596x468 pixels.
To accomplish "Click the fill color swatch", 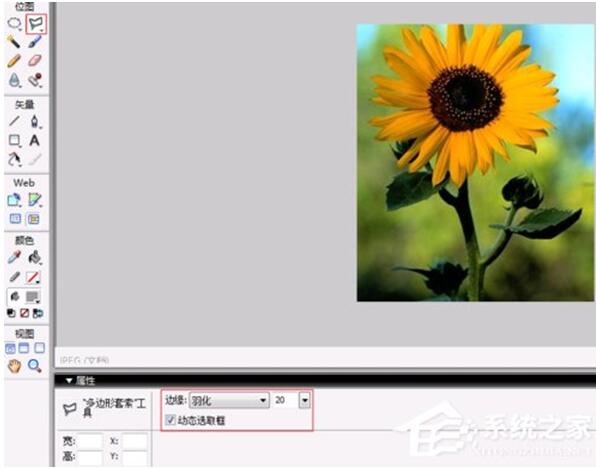I will 32,297.
